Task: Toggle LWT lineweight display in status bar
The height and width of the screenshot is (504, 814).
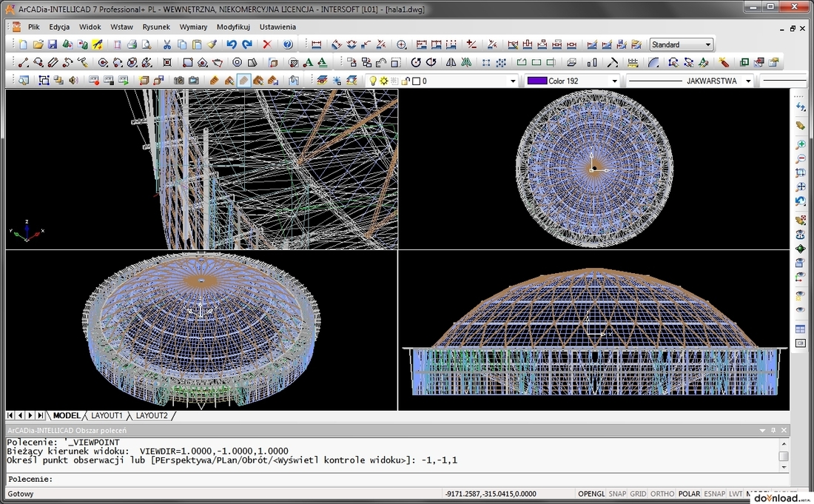Action: click(736, 494)
